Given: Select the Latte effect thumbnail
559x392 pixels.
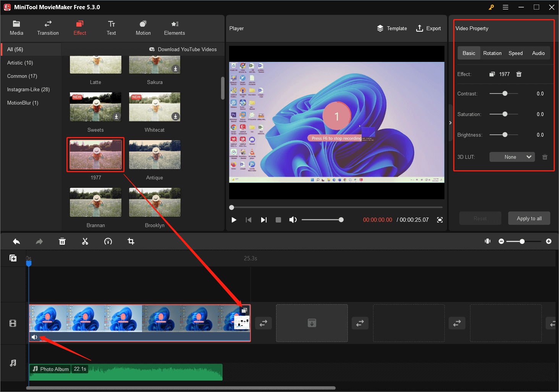Looking at the screenshot, I should coord(95,65).
